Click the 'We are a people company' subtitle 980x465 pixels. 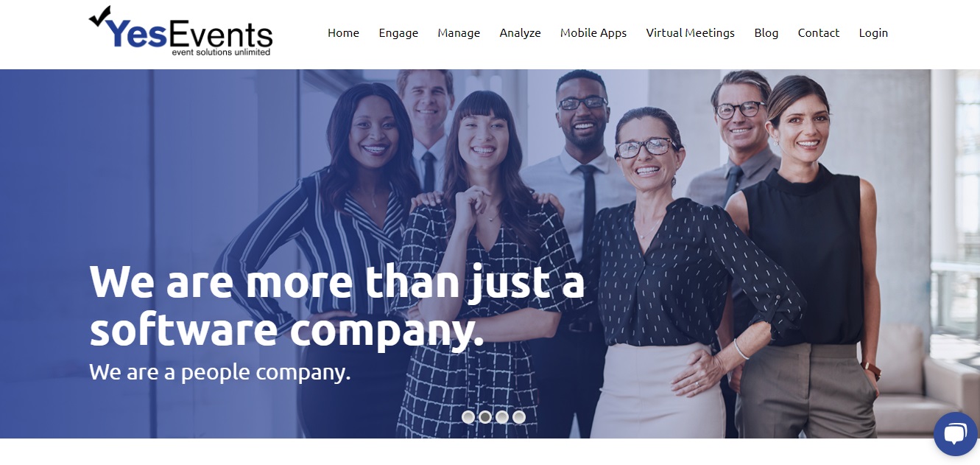pos(220,372)
